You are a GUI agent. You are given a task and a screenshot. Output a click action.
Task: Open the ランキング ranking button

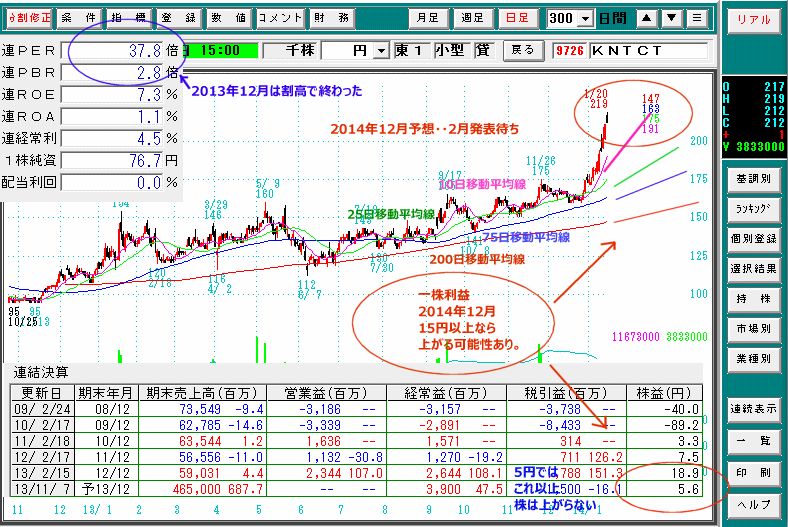(x=753, y=209)
